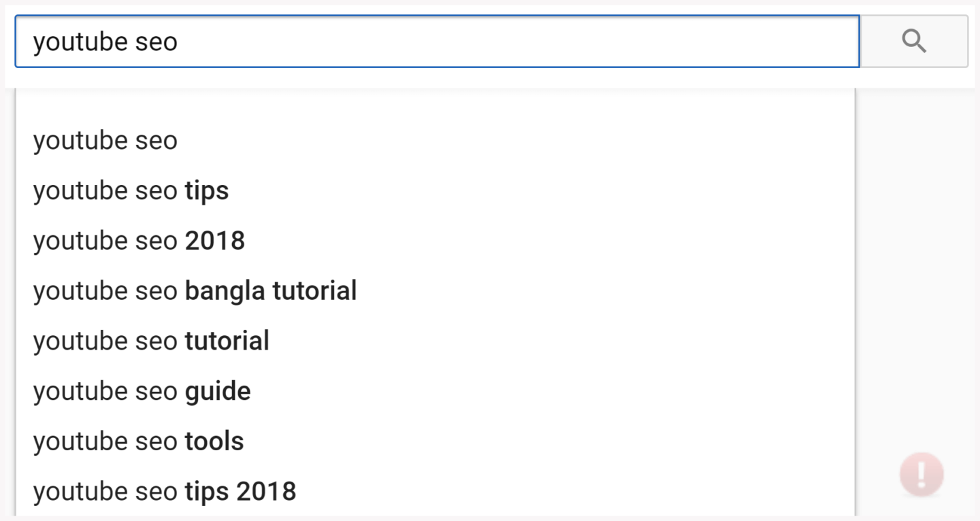Choose the "youtube seo tutorial" suggestion
This screenshot has width=980, height=521.
pyautogui.click(x=151, y=341)
